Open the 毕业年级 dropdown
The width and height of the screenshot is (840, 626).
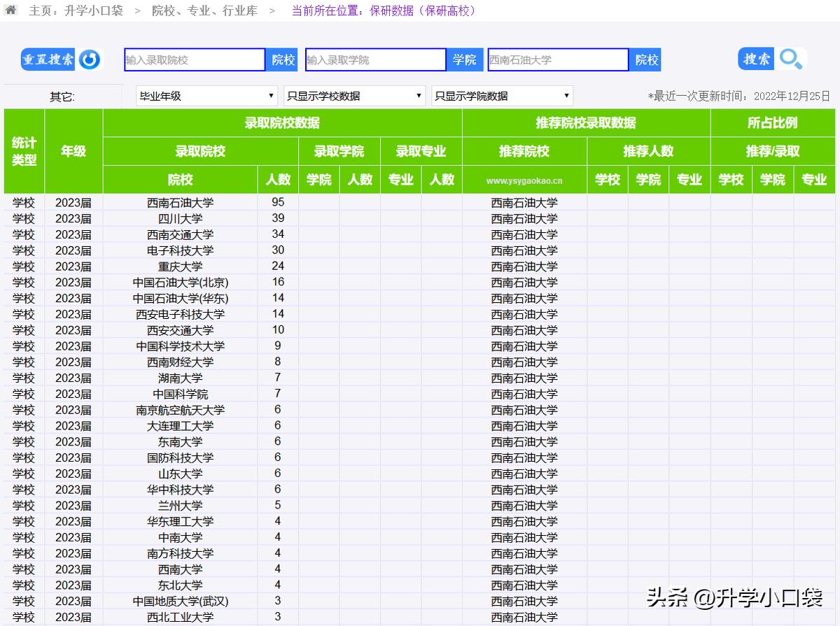point(206,95)
